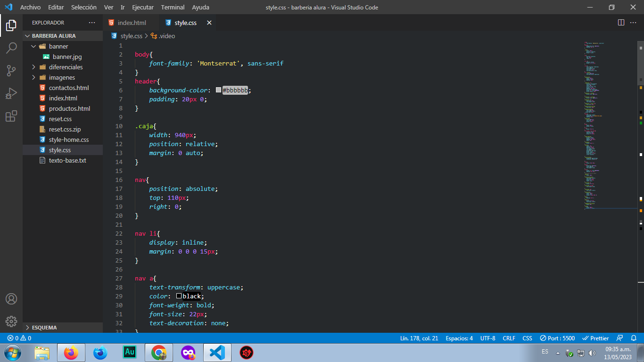
Task: Open editor More Actions ellipsis
Action: 633,23
